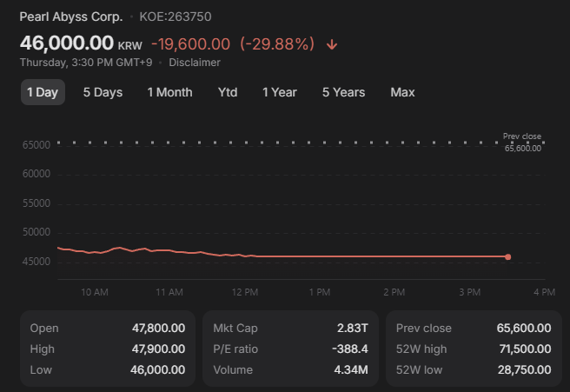This screenshot has height=392, width=570.
Task: Select the Max range tab
Action: pos(402,92)
